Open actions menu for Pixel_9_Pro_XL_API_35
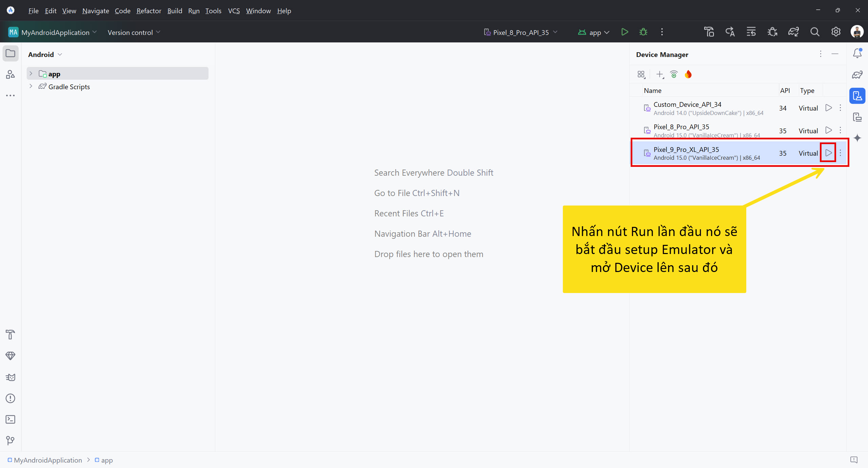 840,153
